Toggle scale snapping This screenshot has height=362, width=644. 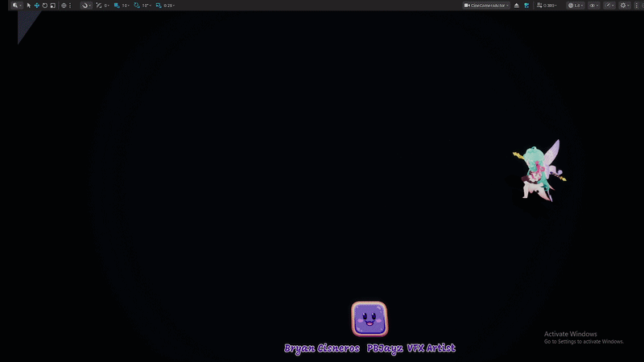159,6
